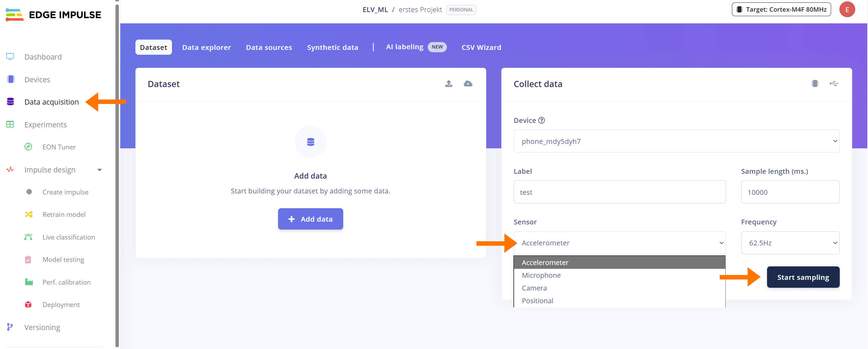Click the Retrain model shuffle icon

pyautogui.click(x=29, y=214)
